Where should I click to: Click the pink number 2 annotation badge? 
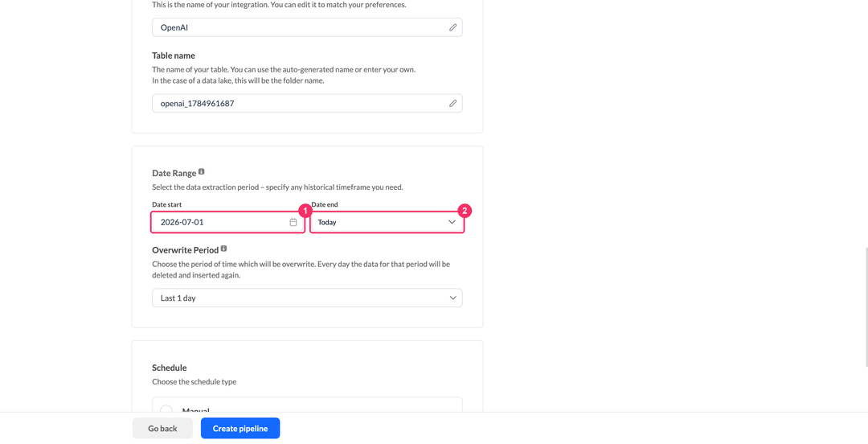click(465, 212)
